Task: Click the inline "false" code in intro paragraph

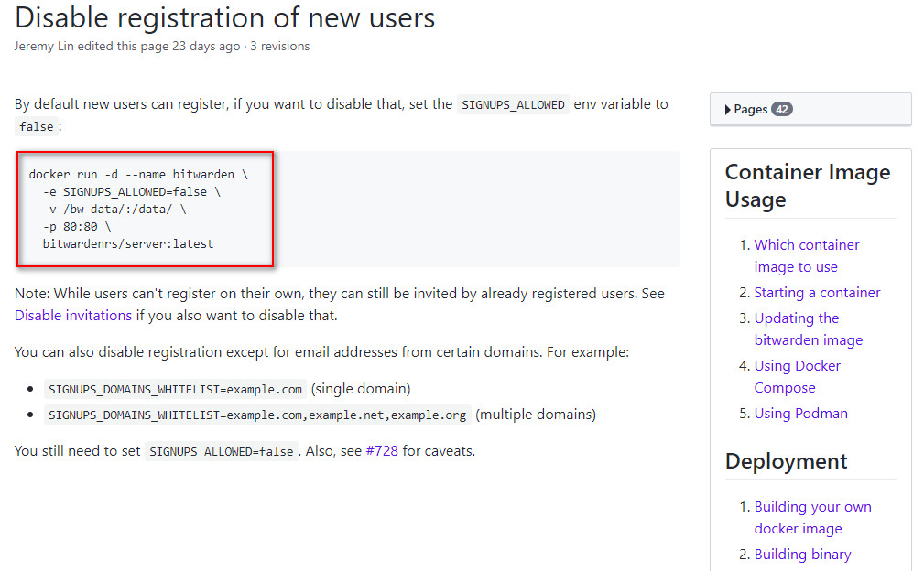Action: point(37,127)
